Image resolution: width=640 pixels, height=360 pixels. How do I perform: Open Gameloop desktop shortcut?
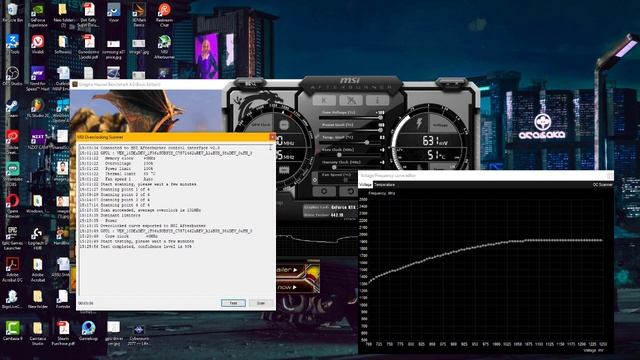[x=88, y=331]
